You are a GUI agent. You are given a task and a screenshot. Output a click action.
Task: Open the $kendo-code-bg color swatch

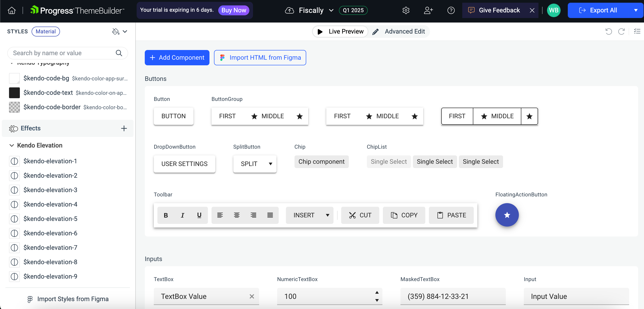pos(14,78)
